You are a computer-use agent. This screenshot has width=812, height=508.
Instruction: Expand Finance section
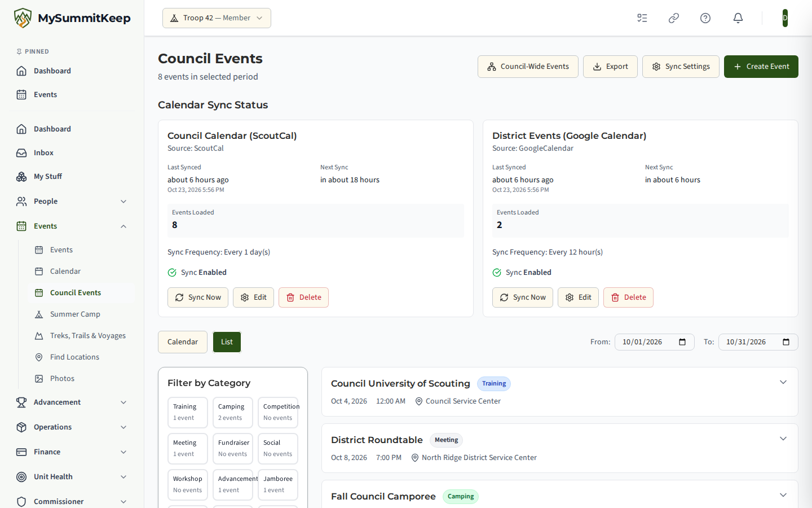72,452
